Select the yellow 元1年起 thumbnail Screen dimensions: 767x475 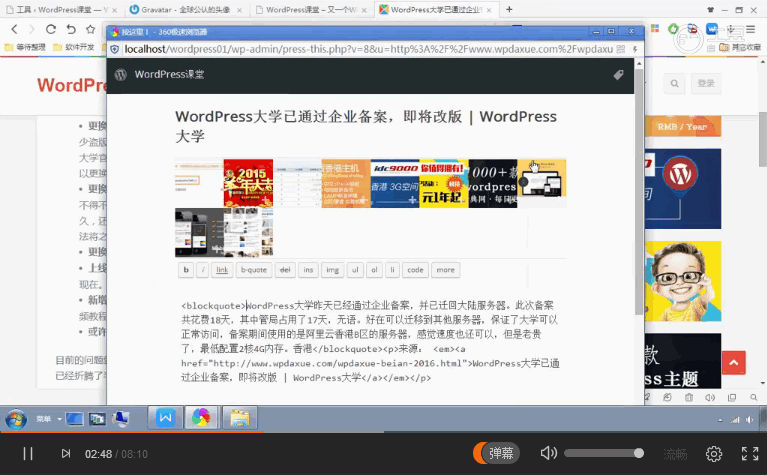[444, 183]
